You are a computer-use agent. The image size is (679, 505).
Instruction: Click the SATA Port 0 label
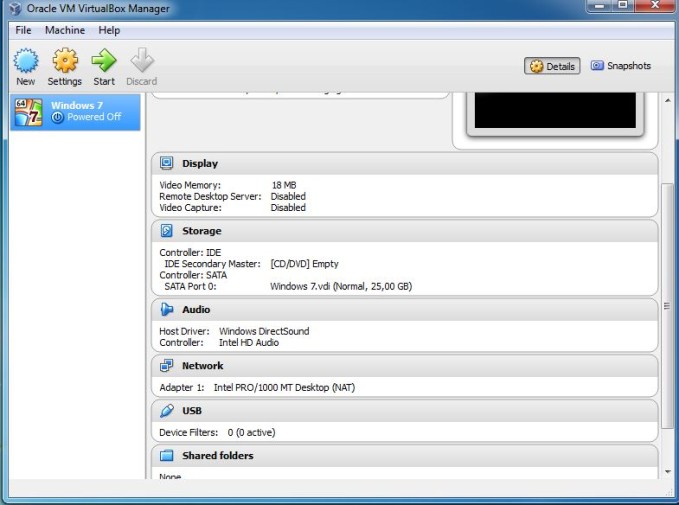[x=190, y=287]
